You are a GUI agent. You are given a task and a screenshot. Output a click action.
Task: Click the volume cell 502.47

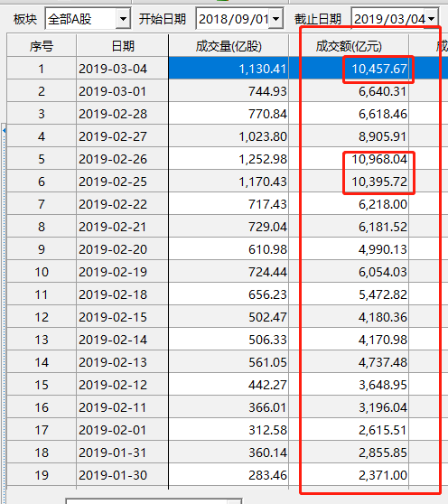point(229,317)
